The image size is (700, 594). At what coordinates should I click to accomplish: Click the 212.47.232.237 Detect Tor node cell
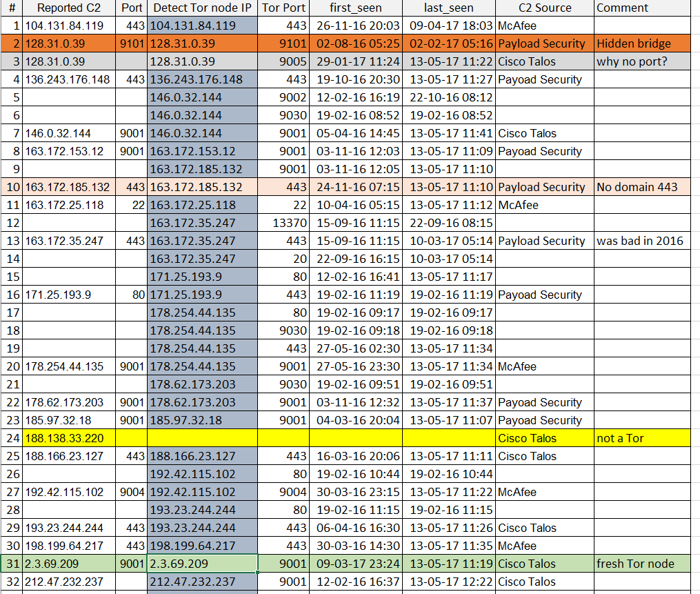[x=202, y=582]
